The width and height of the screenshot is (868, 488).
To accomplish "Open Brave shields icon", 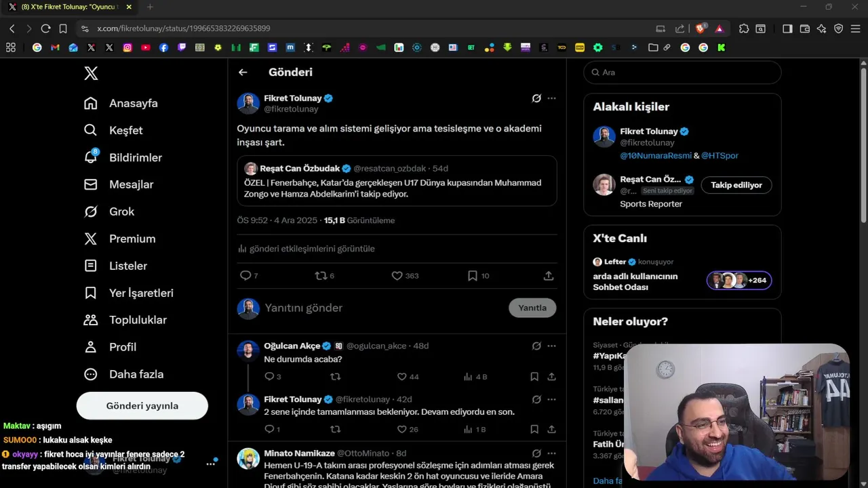I will click(x=701, y=28).
